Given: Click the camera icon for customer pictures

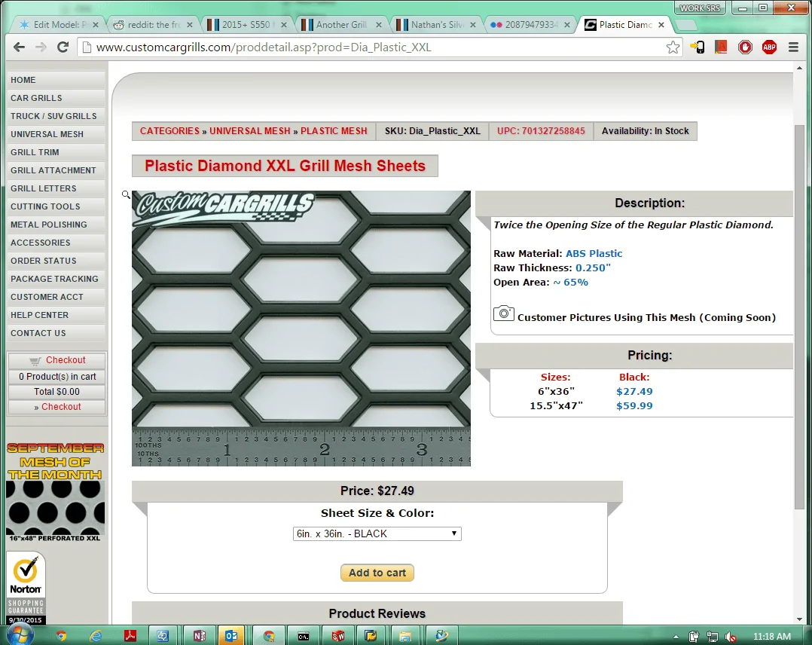Looking at the screenshot, I should tap(503, 313).
